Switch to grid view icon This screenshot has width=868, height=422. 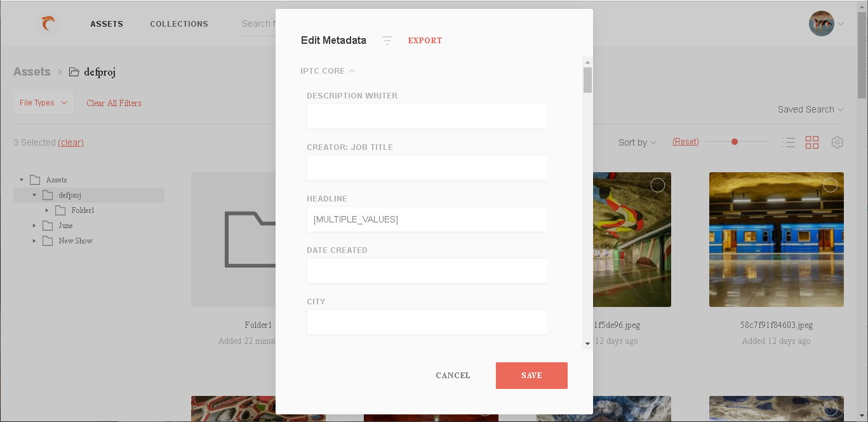coord(812,142)
